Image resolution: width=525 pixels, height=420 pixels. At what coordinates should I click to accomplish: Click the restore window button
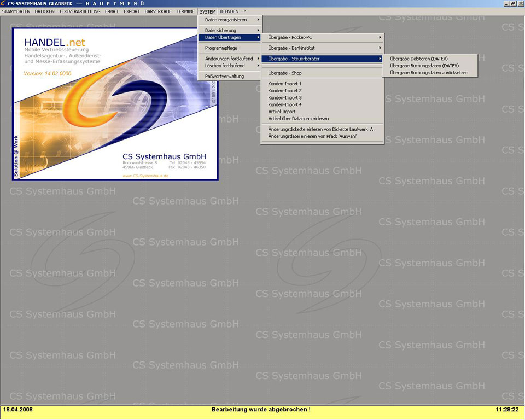coord(513,3)
